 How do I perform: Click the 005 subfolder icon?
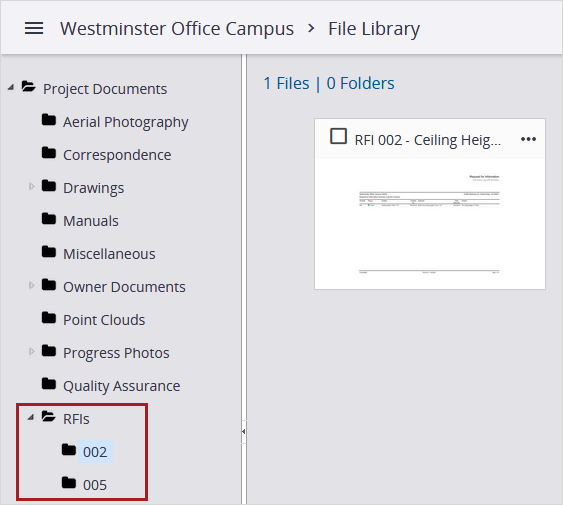tap(69, 483)
